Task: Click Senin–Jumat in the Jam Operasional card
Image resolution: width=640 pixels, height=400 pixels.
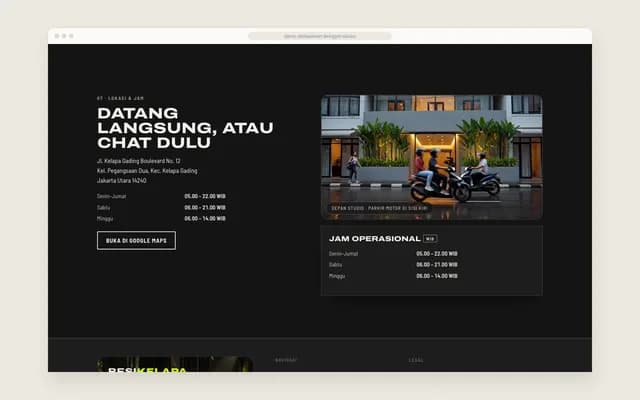Action: [343, 253]
